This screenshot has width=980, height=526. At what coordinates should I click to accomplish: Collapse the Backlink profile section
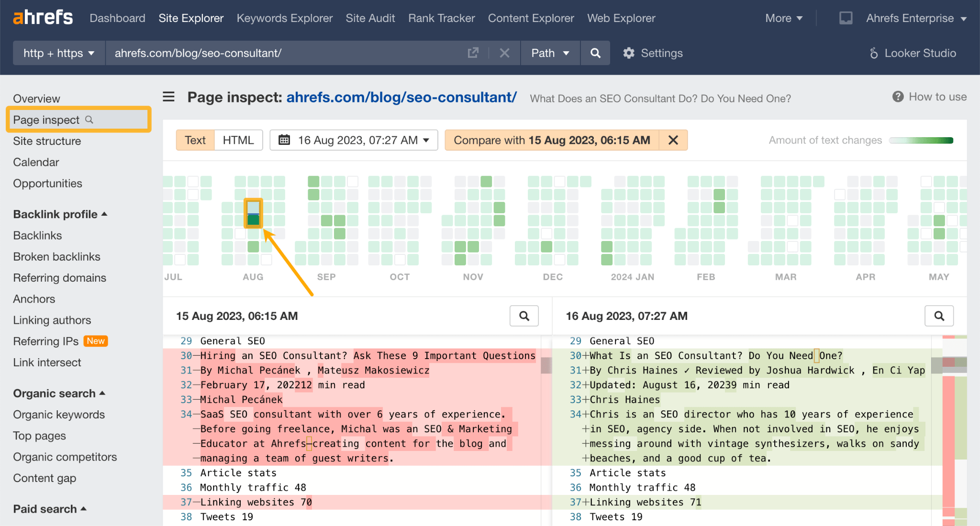click(x=104, y=214)
